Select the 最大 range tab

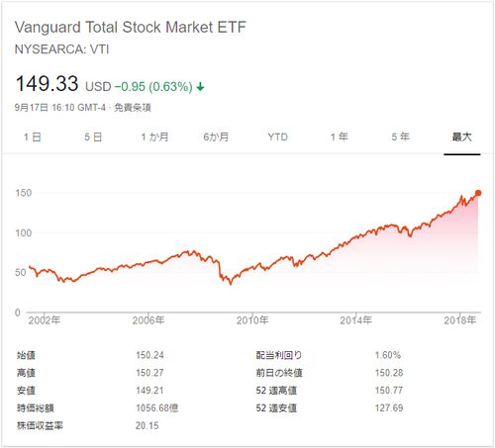click(462, 136)
